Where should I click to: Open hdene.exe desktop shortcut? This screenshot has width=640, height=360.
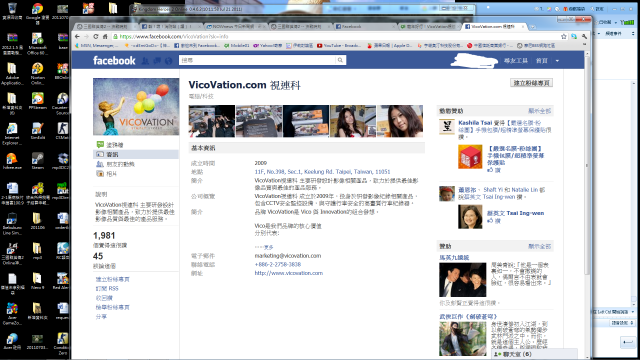pyautogui.click(x=12, y=161)
